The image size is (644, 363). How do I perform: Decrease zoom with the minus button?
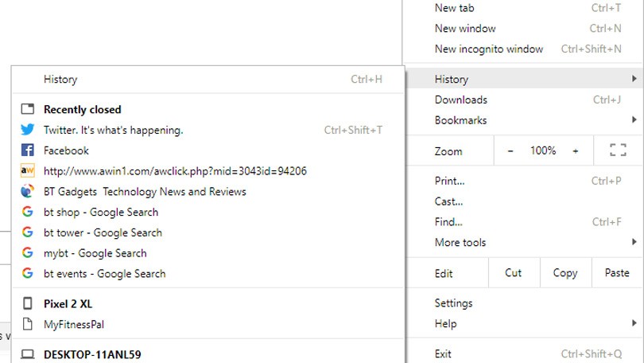(510, 150)
